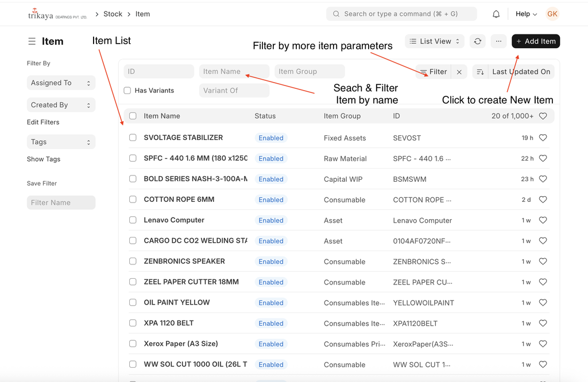Enable the Has Variants checkbox
Viewport: 588px width, 382px height.
127,91
